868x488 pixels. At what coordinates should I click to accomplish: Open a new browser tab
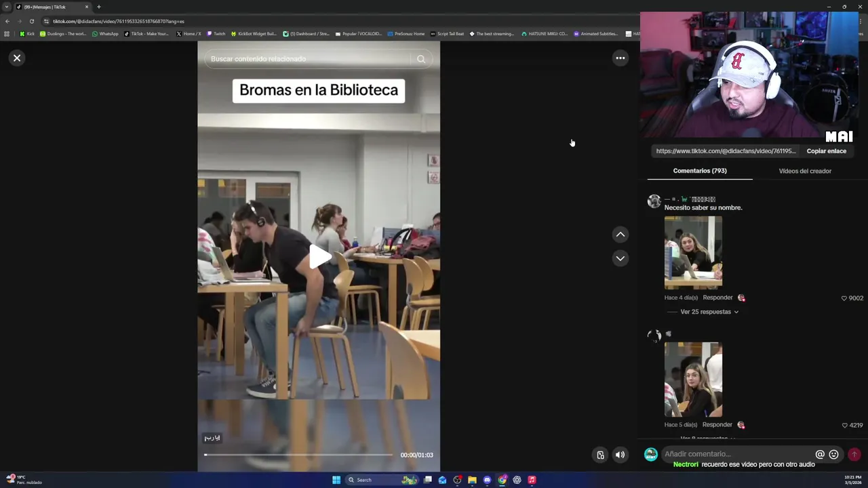(x=98, y=7)
